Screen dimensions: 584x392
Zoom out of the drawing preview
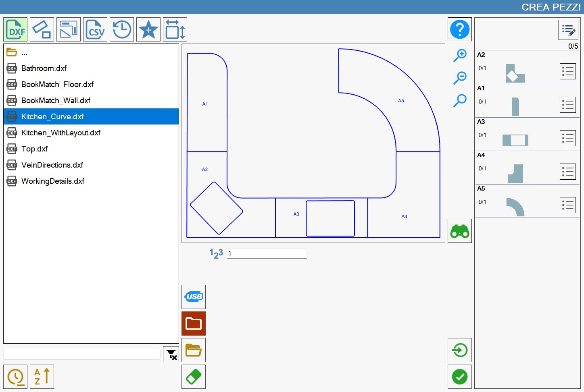460,78
